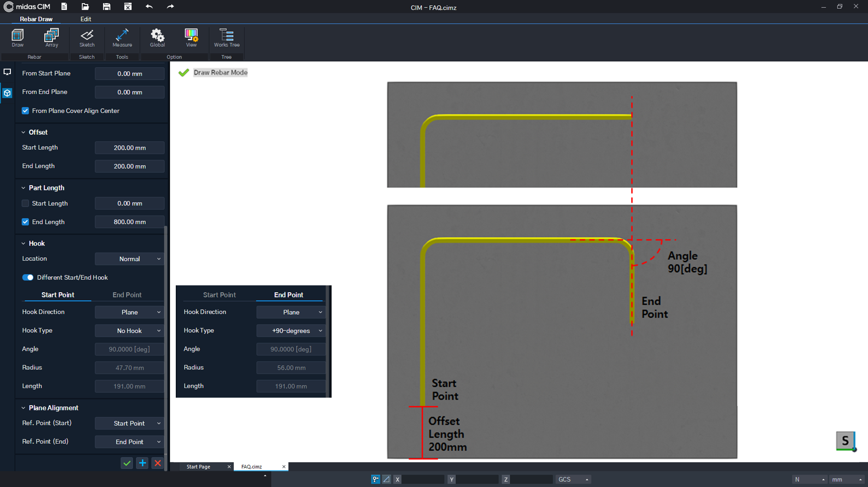Click the Z coordinate input field
The width and height of the screenshot is (868, 487).
click(532, 479)
